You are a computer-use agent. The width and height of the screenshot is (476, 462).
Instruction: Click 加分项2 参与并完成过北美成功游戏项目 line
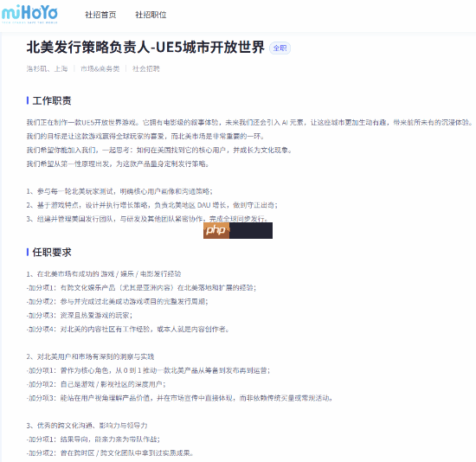tap(117, 302)
